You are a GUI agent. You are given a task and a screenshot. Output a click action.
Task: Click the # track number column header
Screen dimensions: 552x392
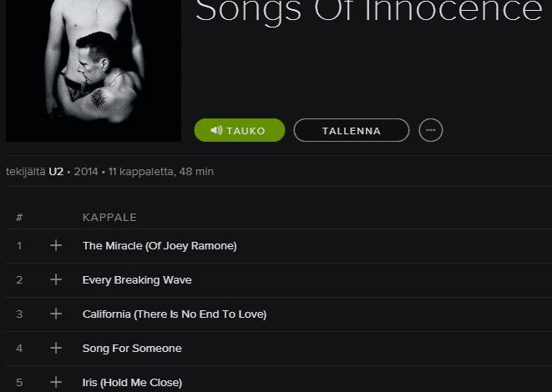[19, 218]
